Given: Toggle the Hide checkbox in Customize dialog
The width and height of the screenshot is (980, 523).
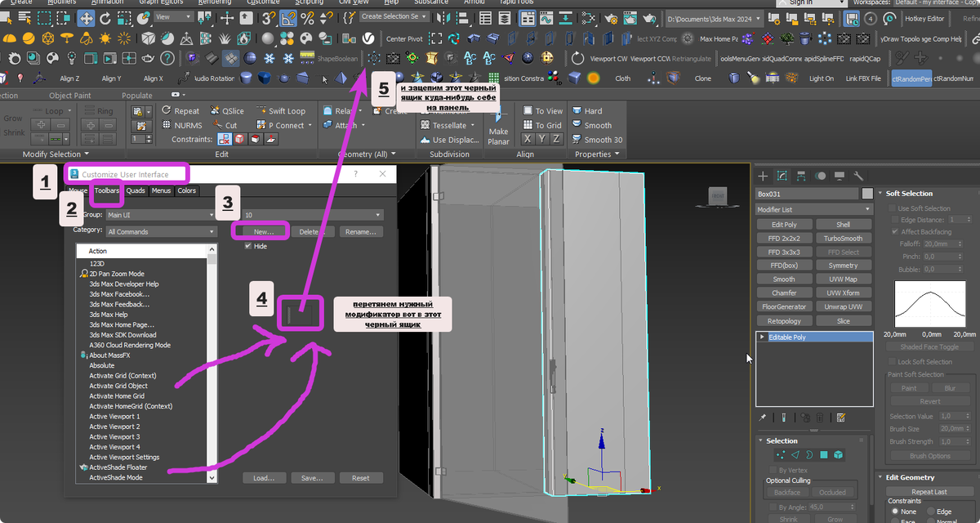Looking at the screenshot, I should click(248, 246).
